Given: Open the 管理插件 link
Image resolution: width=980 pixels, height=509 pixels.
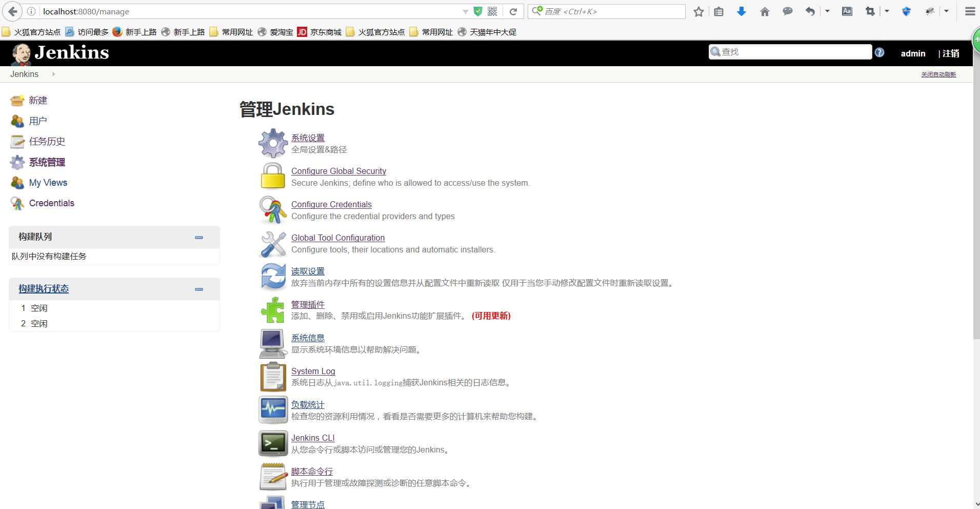Looking at the screenshot, I should [308, 304].
